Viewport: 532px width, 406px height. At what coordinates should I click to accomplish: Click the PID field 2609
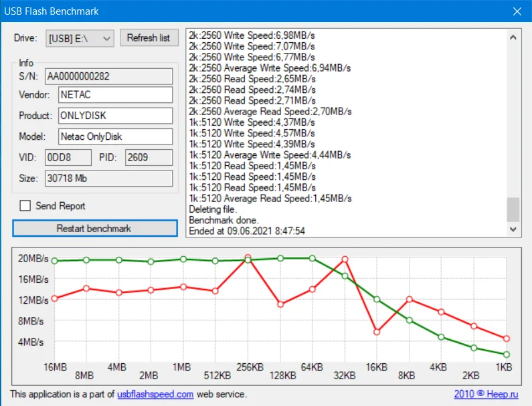pos(149,157)
